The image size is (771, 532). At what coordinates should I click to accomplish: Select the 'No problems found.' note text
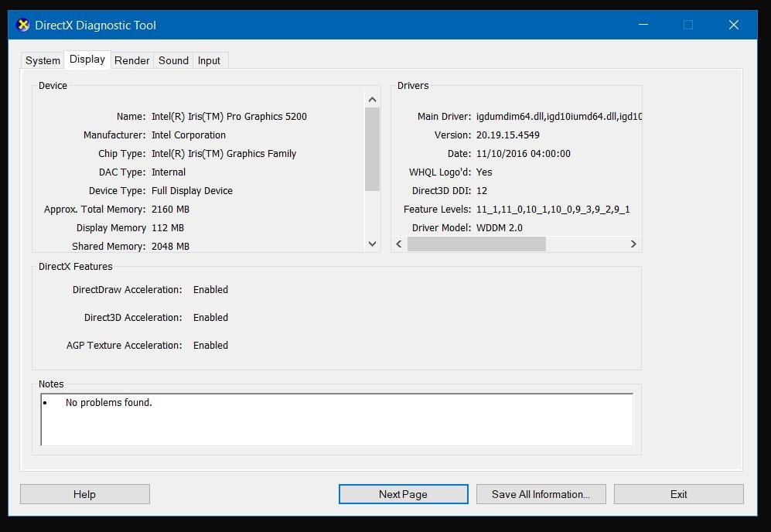click(x=109, y=403)
